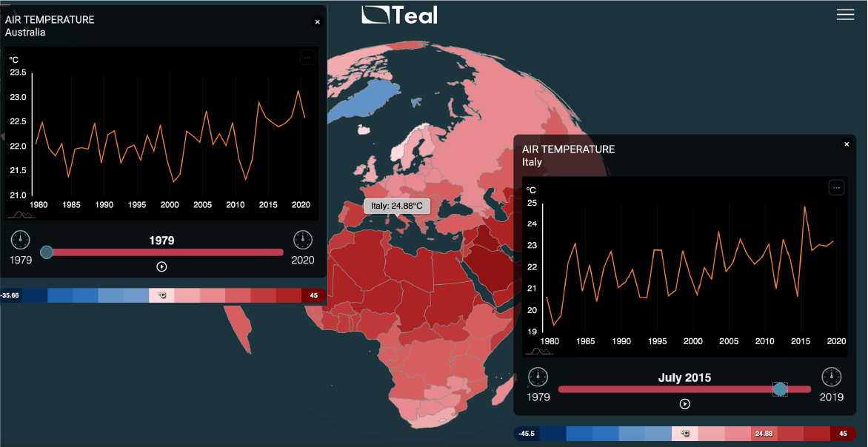Play the Australia timeline animation
The width and height of the screenshot is (868, 447).
pyautogui.click(x=161, y=266)
